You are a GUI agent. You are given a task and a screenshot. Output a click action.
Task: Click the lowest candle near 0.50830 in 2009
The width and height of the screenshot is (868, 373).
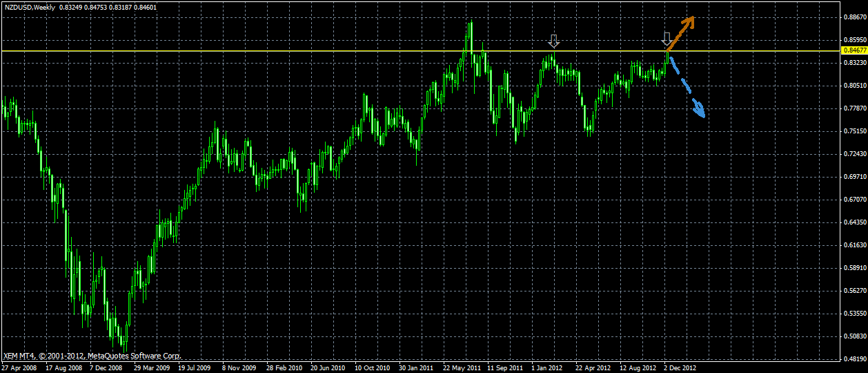(x=123, y=336)
